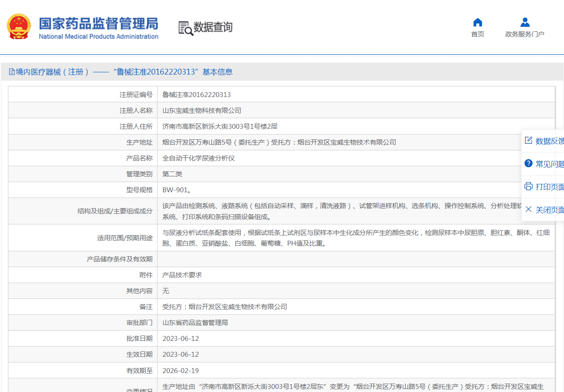Click the national emblem logo
Screen dimensions: 564x392
[19, 26]
